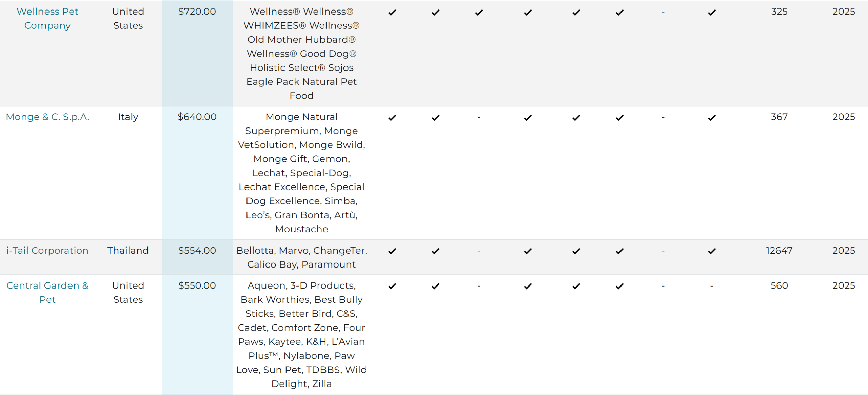
Task: Click the last checkmark in i-Tail Corporation row
Action: (712, 251)
